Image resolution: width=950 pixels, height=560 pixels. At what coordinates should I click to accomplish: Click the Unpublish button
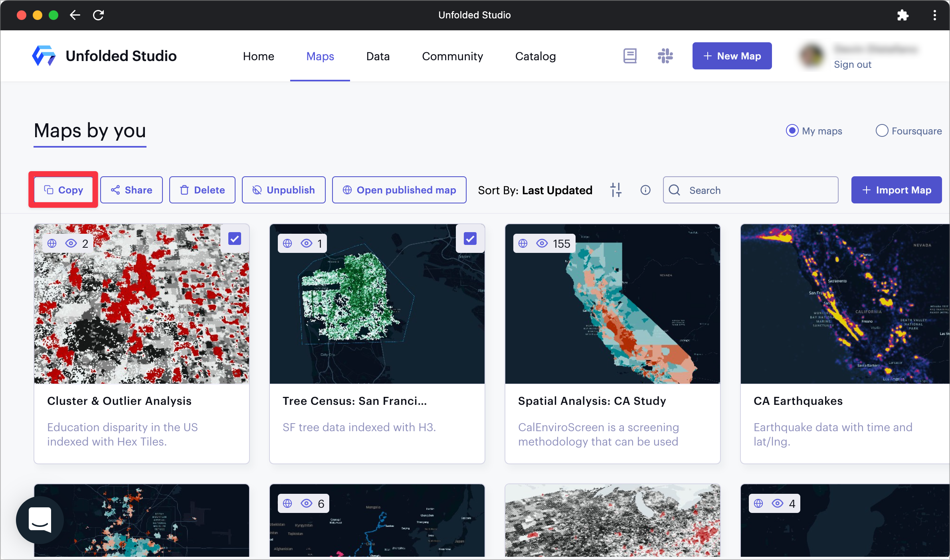(283, 190)
